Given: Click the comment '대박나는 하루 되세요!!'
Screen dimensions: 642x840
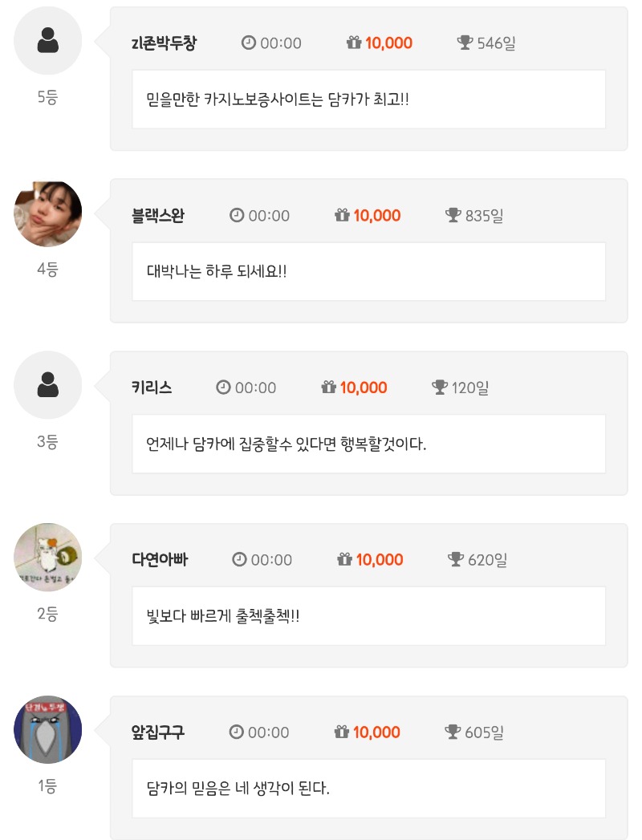Looking at the screenshot, I should click(217, 271).
